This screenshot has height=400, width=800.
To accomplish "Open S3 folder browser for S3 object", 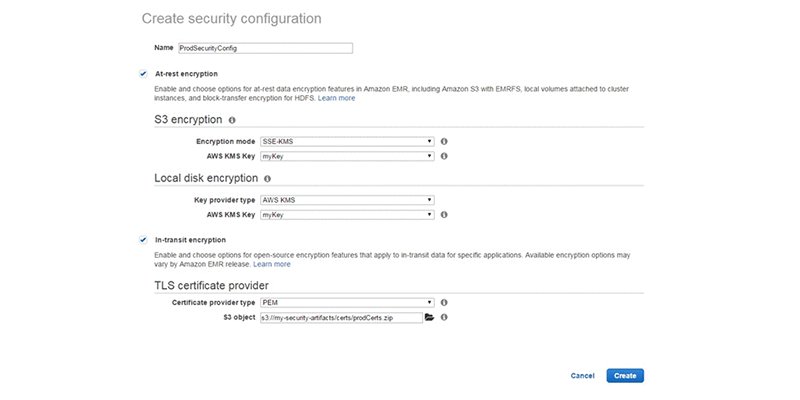I will (x=429, y=317).
